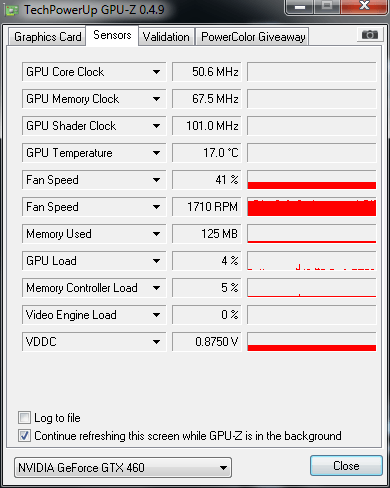Switch to the Graphics Card tab
The width and height of the screenshot is (390, 488).
coord(47,37)
